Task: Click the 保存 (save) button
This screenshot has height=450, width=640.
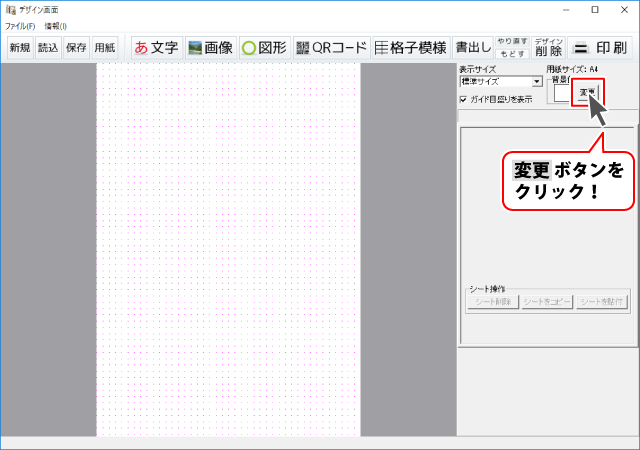Action: coord(76,47)
